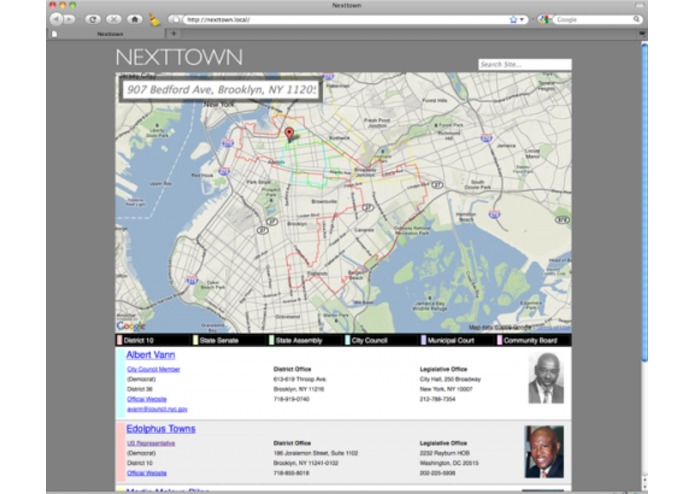This screenshot has width=695, height=494.
Task: Open the Home page icon
Action: click(135, 19)
